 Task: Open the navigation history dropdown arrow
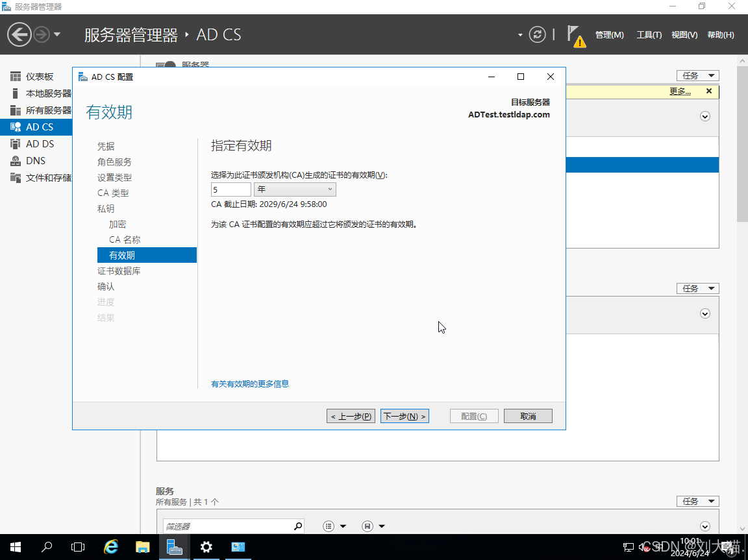(x=56, y=34)
